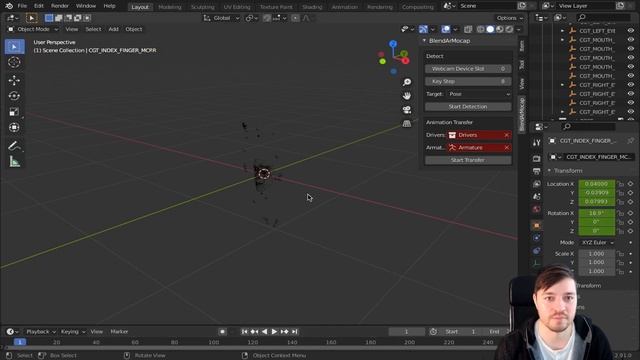
Task: Open the Object properties tab icon
Action: (536, 225)
